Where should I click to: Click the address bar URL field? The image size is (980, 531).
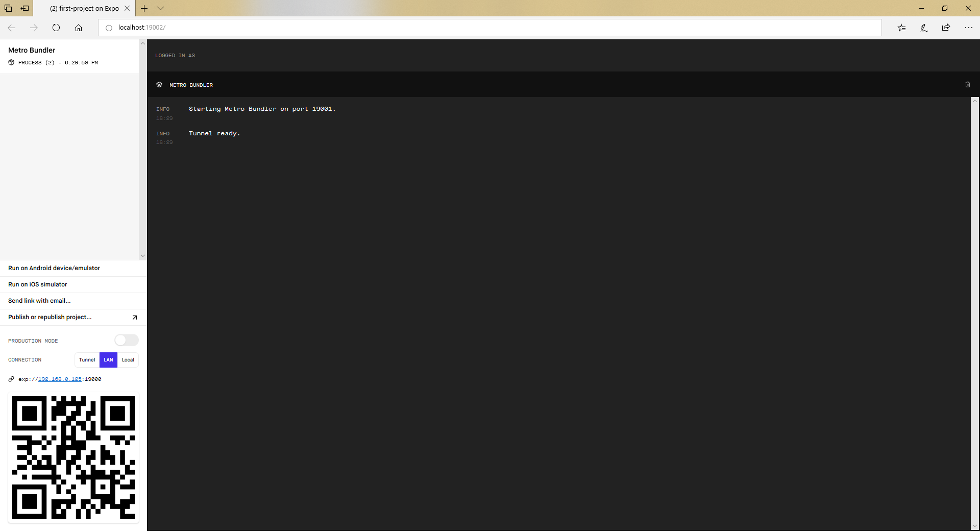coord(490,28)
